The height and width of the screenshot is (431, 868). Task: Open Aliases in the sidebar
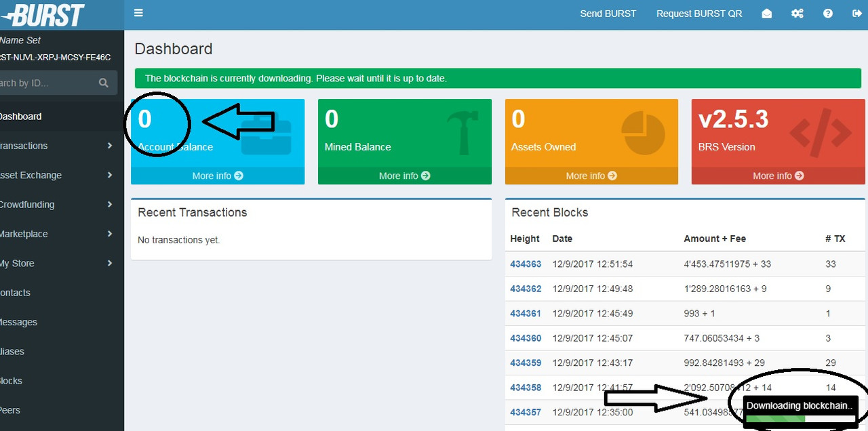(62, 351)
